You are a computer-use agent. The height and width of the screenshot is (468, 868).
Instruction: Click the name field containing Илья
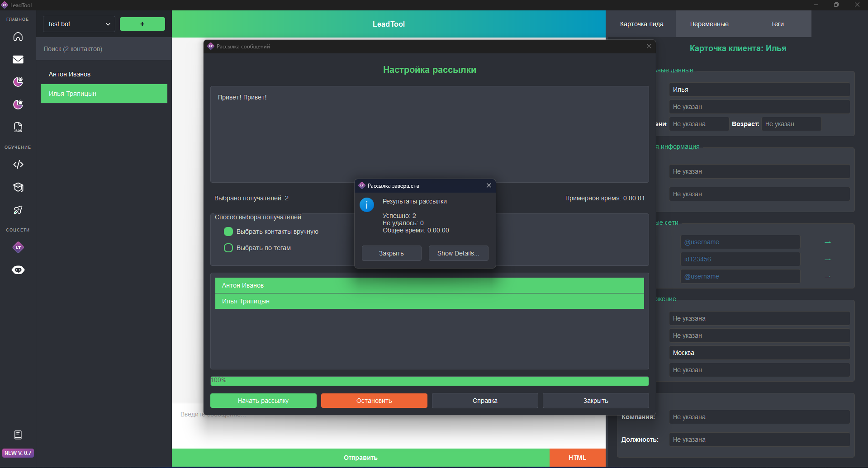pyautogui.click(x=759, y=90)
